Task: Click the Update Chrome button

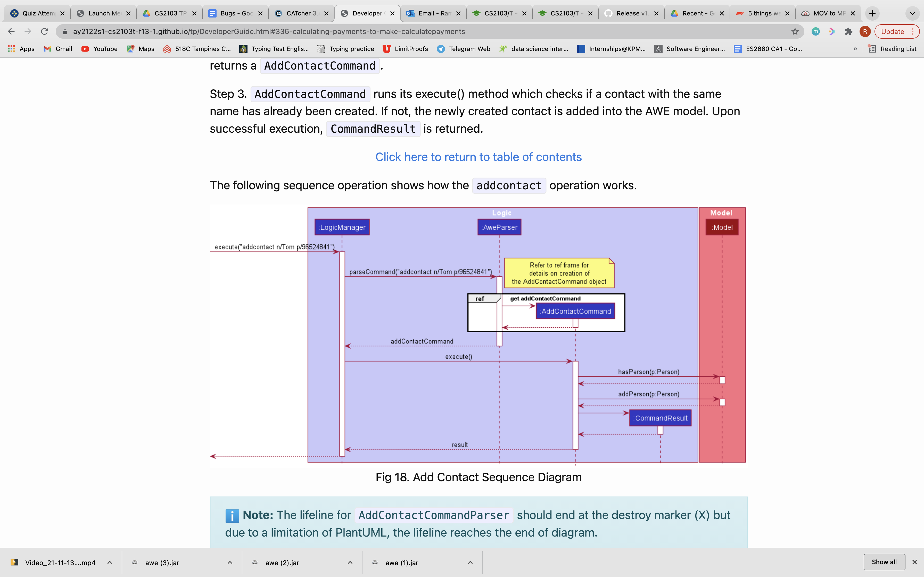Action: (892, 31)
